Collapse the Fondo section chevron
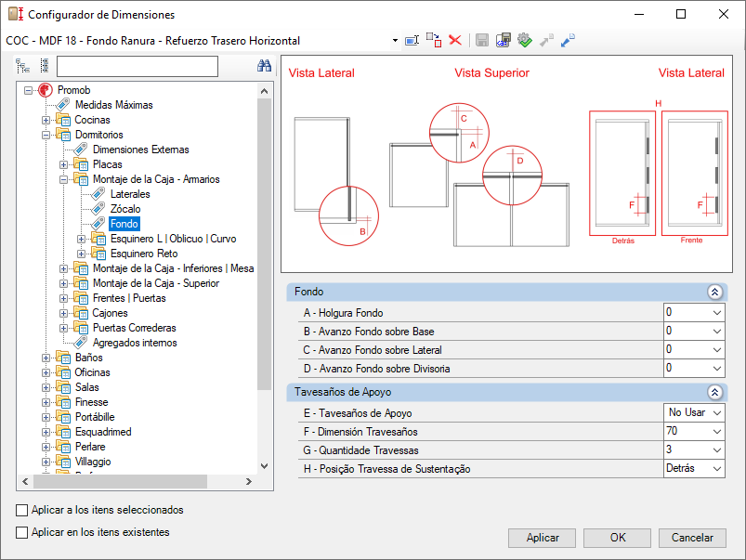Screen dimensions: 746x560 point(714,292)
